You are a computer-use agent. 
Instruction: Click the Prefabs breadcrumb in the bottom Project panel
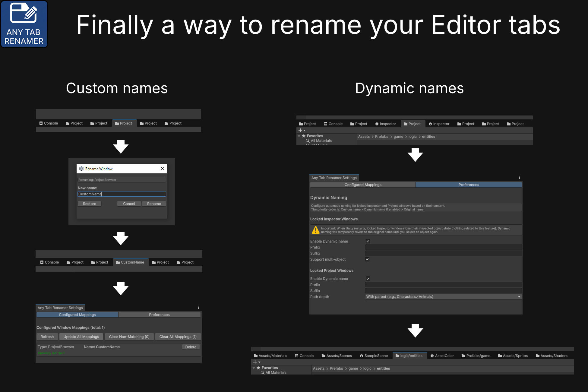point(336,368)
